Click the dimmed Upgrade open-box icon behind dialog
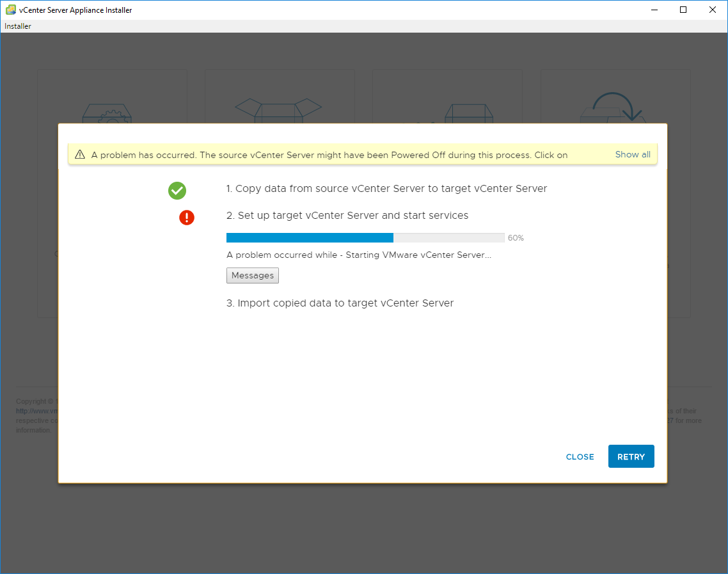The width and height of the screenshot is (728, 574). pyautogui.click(x=278, y=111)
